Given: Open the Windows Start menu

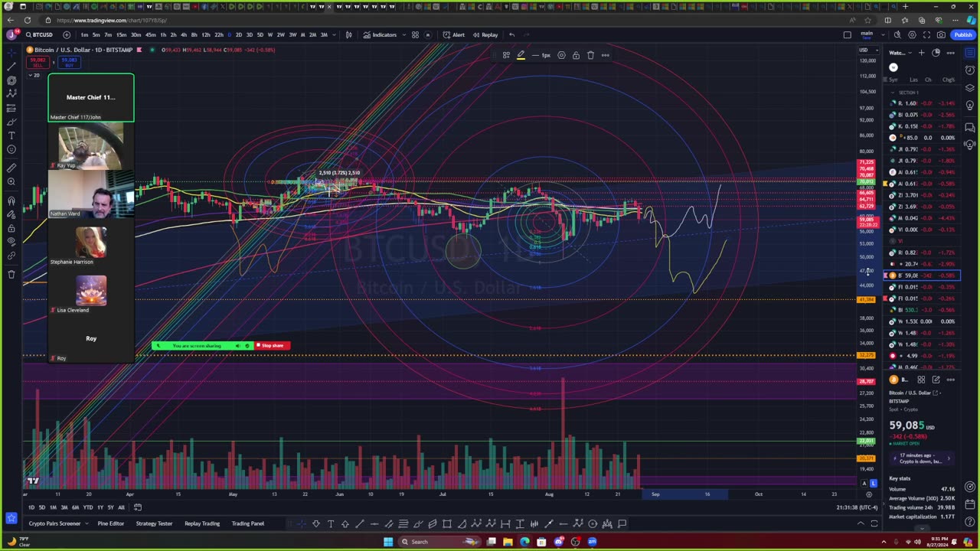Looking at the screenshot, I should pos(388,542).
